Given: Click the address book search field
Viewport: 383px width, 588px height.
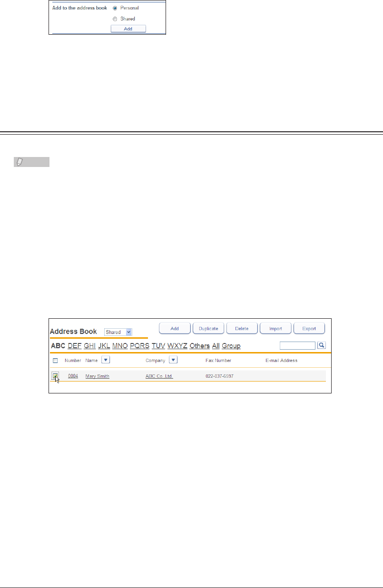Looking at the screenshot, I should pos(297,346).
